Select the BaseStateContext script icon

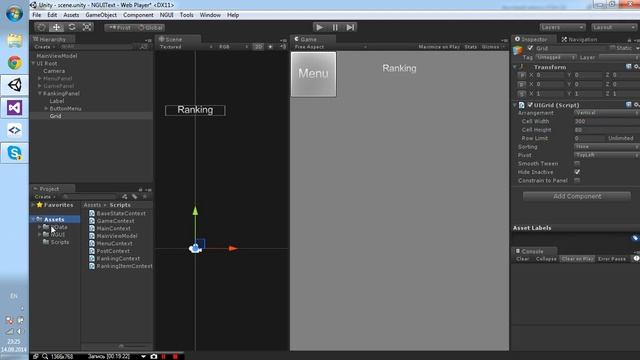pyautogui.click(x=92, y=213)
